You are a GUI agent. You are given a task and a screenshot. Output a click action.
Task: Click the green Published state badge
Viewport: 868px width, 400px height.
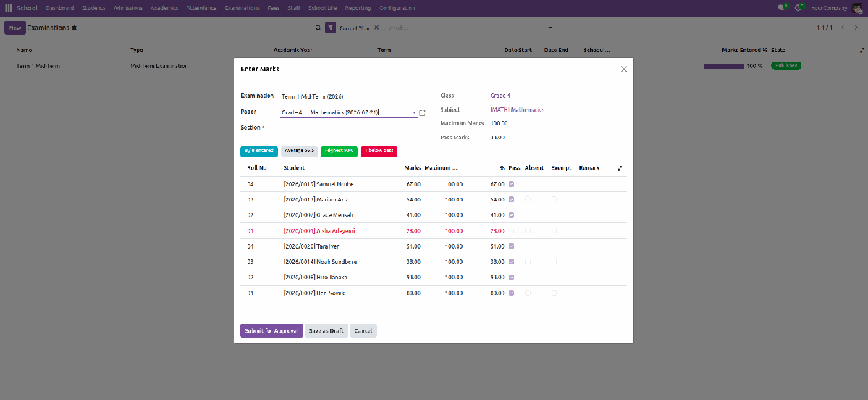[x=786, y=65]
